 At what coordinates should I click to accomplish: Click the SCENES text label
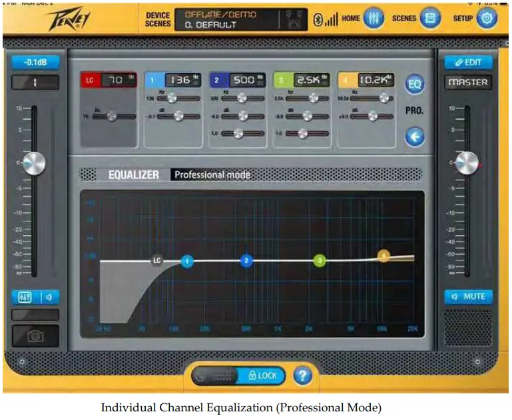[404, 18]
